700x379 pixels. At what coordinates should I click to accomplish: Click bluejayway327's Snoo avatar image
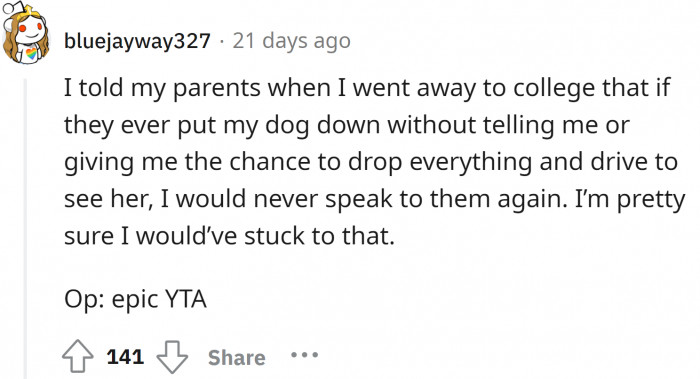click(25, 33)
